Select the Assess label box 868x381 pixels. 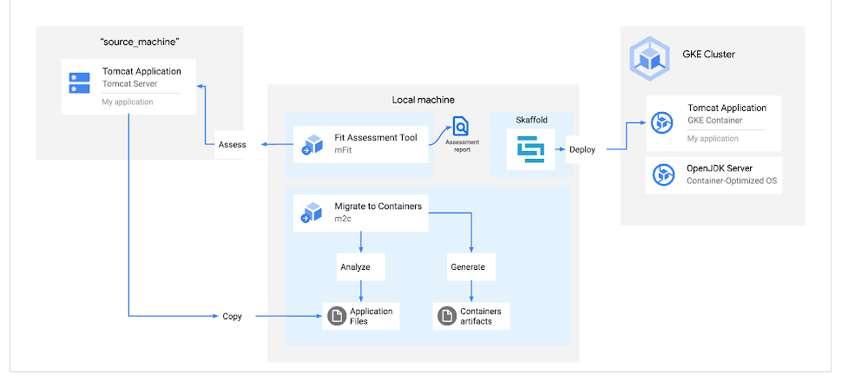pyautogui.click(x=232, y=145)
